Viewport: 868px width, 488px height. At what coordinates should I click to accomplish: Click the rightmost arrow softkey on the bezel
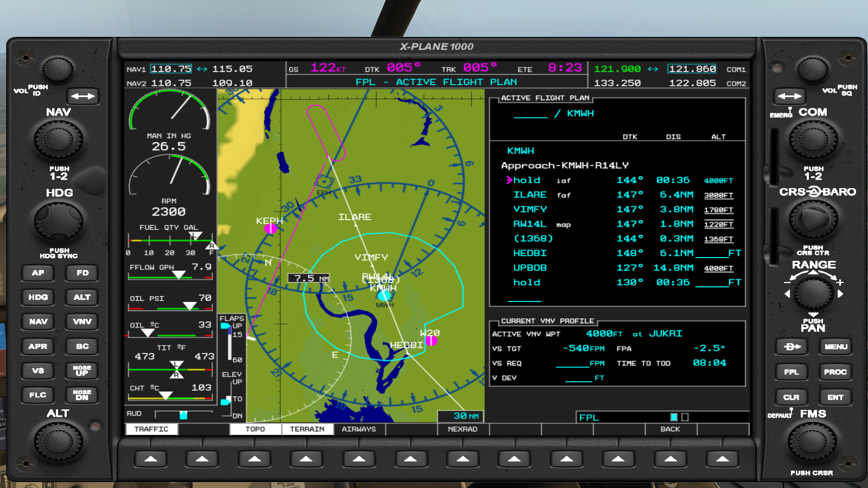[x=723, y=459]
